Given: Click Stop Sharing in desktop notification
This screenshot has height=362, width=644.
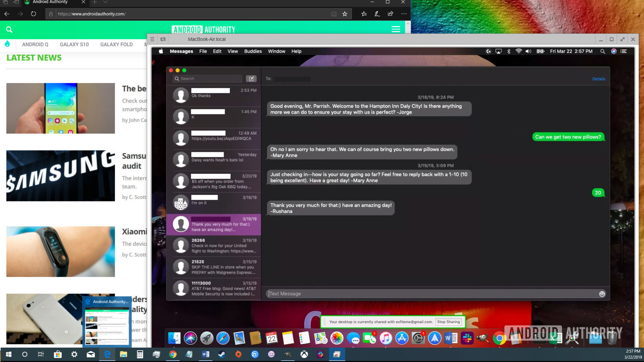Looking at the screenshot, I should point(449,322).
